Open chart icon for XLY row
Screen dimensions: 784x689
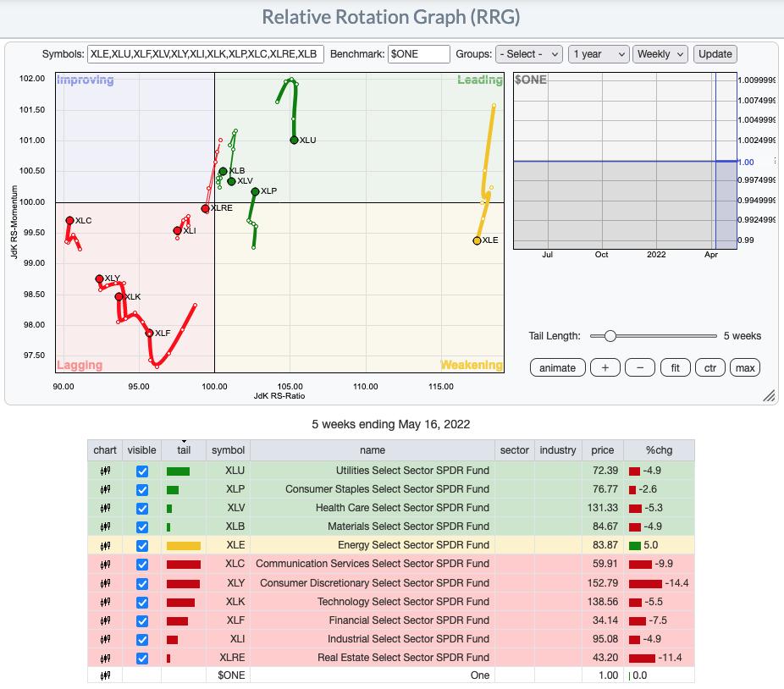(x=105, y=583)
